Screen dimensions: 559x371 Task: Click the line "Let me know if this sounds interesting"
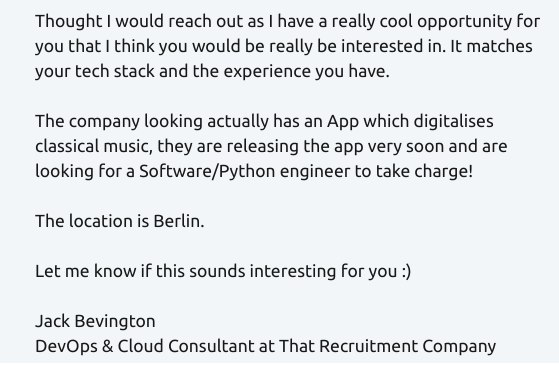[185, 271]
